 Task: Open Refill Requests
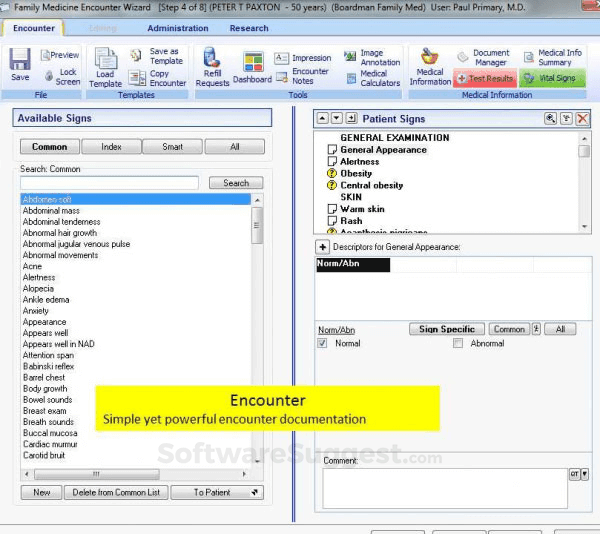point(212,67)
